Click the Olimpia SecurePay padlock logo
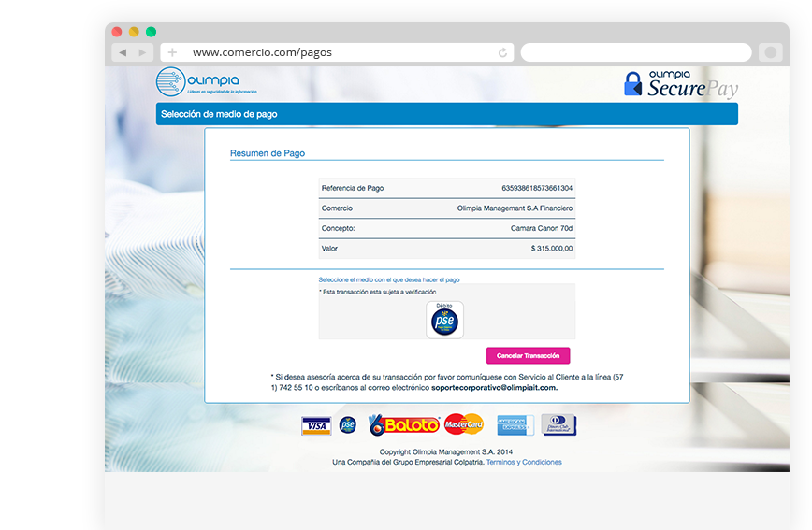This screenshot has height=530, width=812. 681,84
